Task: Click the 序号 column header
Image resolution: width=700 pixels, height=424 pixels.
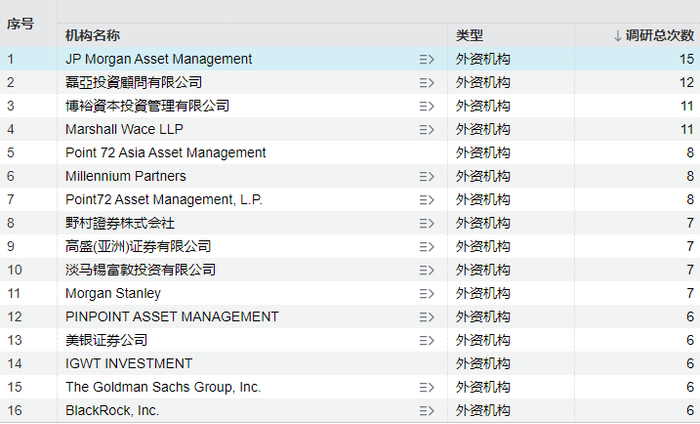Action: (x=20, y=22)
